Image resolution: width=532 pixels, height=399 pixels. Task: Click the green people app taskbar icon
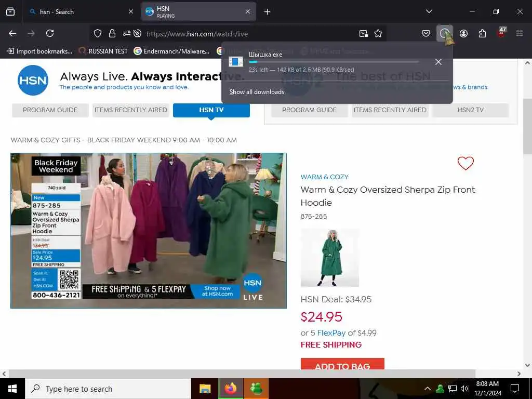[x=256, y=389]
